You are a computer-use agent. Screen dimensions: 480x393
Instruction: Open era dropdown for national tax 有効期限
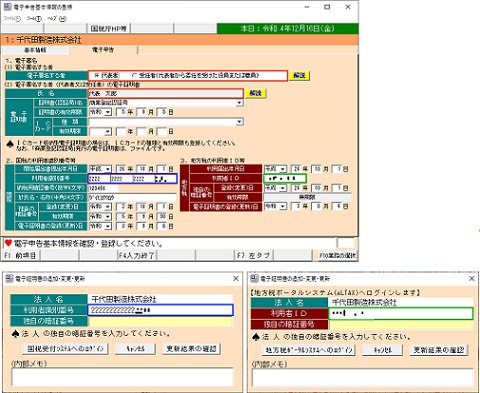pos(108,217)
